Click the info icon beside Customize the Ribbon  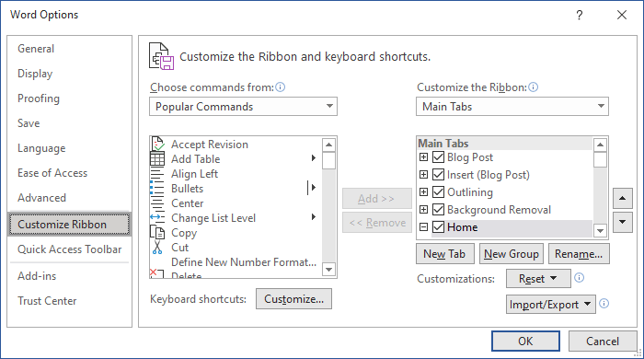(x=533, y=87)
